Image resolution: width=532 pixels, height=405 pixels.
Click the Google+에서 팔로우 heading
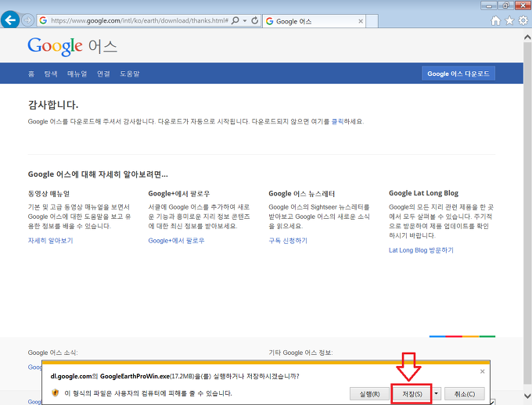pos(179,194)
